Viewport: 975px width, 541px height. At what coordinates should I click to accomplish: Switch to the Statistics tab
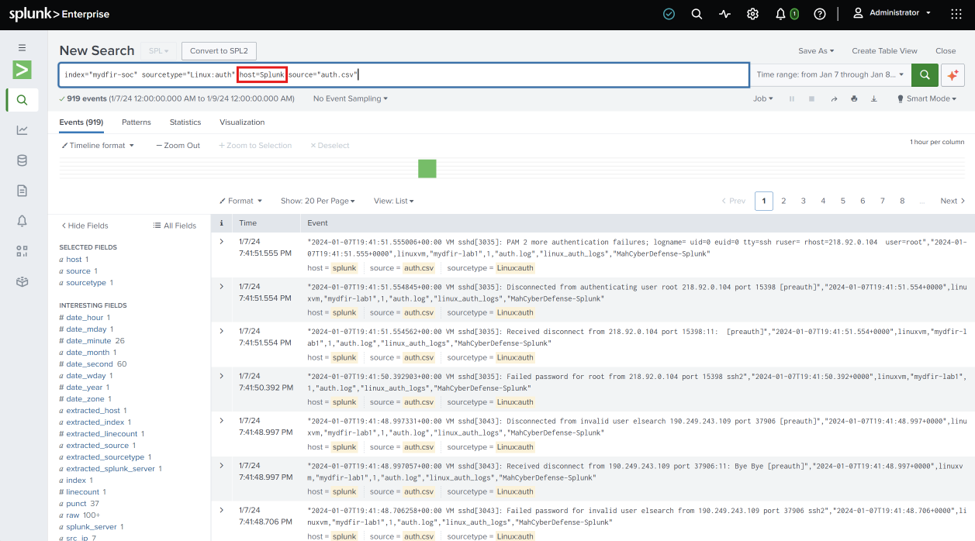(x=185, y=123)
